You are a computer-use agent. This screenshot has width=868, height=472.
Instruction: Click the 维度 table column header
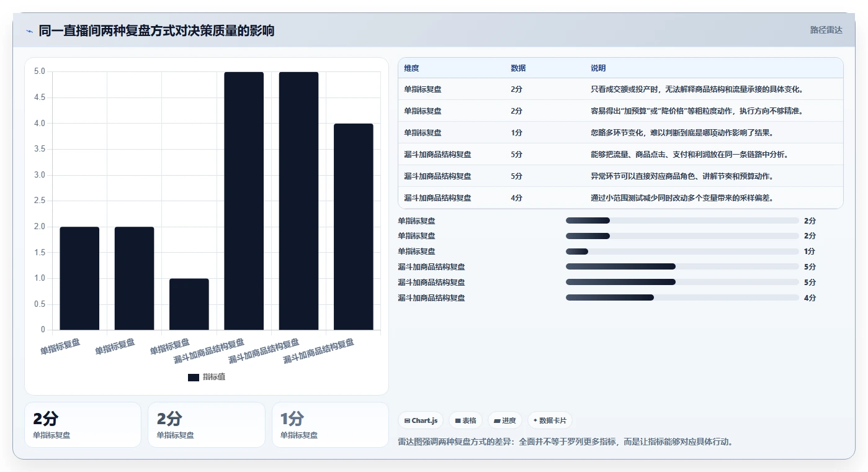411,68
